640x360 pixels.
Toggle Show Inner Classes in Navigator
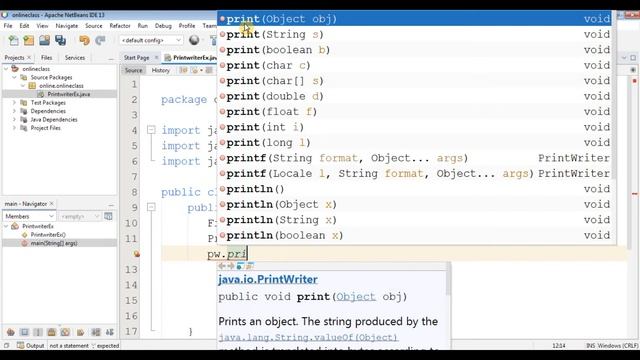(x=65, y=332)
